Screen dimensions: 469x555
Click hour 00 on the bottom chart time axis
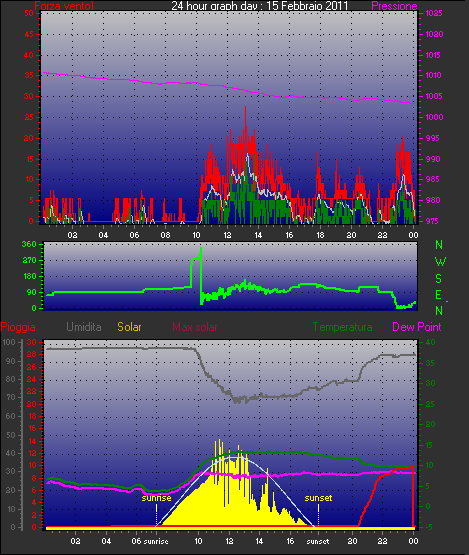tap(413, 541)
